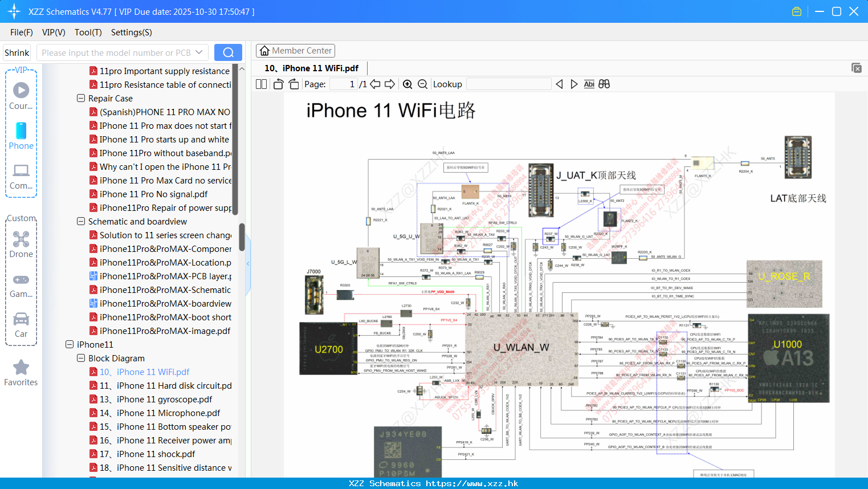Open iPhone 11Pro without baseband file

[x=160, y=153]
